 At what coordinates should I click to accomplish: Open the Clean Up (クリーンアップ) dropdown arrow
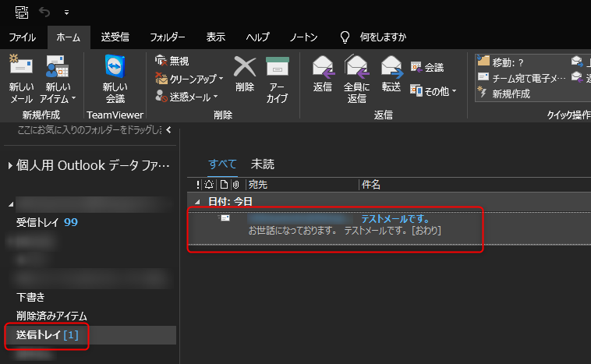(x=221, y=79)
